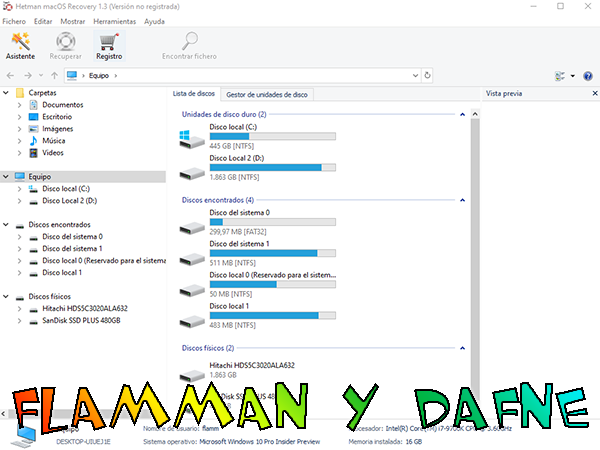
Task: Open the Escritorio folder in tree
Action: click(57, 117)
